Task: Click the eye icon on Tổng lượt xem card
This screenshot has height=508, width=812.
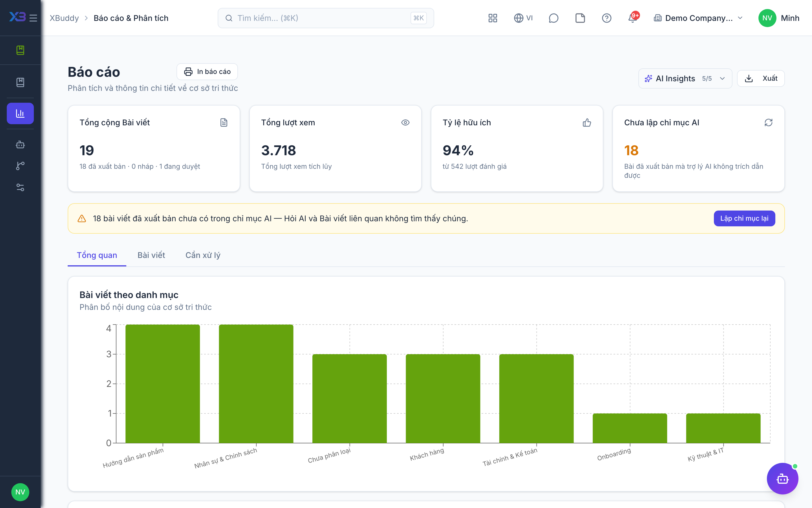Action: point(405,123)
